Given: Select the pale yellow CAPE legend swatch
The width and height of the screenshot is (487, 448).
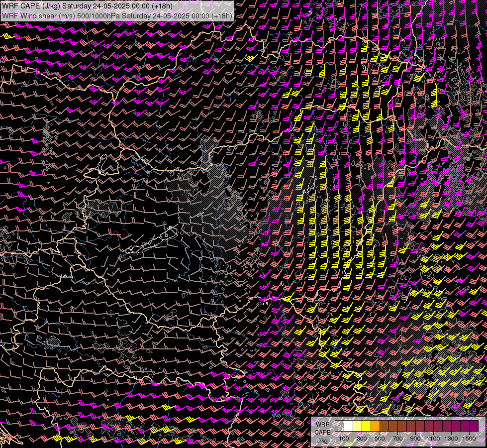Looking at the screenshot, I should (358, 426).
